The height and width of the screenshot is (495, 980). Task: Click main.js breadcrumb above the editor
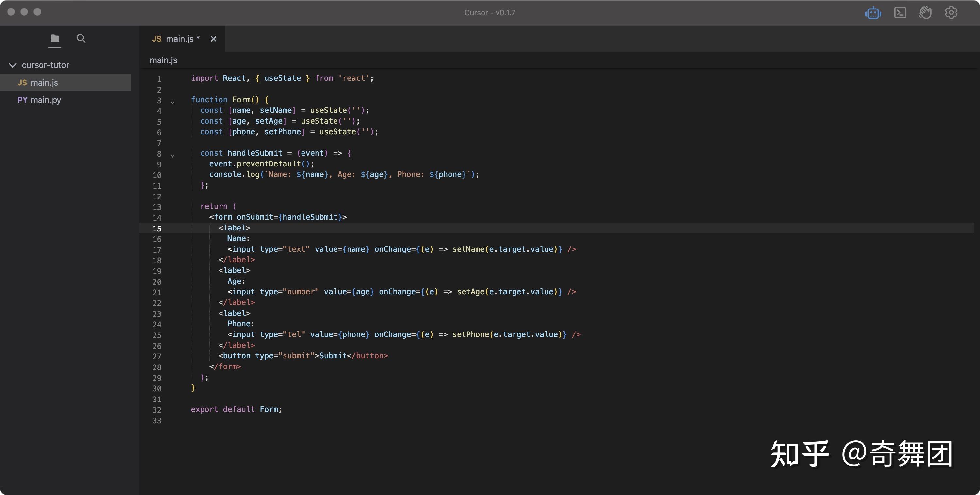pyautogui.click(x=163, y=60)
